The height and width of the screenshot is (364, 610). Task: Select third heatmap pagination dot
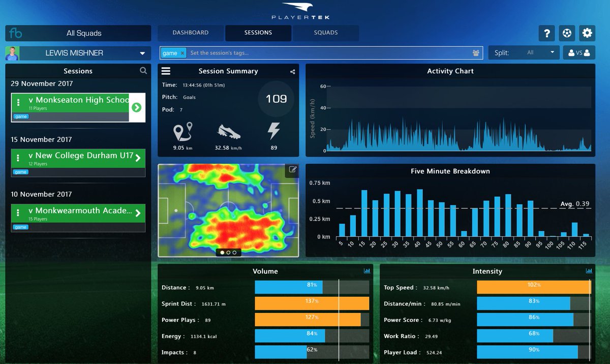coord(234,252)
